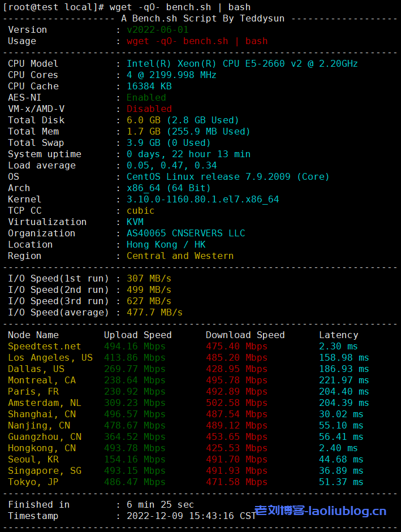
Task: Click the Download Speed column header
Action: pyautogui.click(x=245, y=335)
